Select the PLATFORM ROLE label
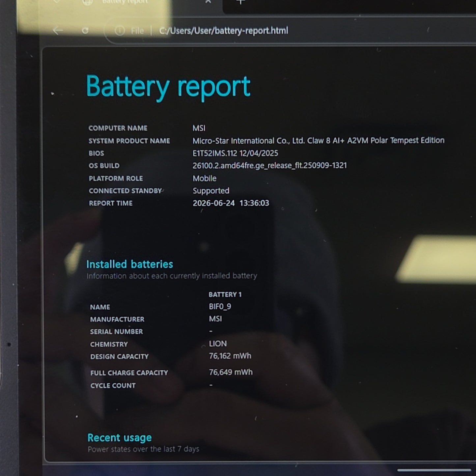This screenshot has height=476, width=476. click(x=116, y=179)
